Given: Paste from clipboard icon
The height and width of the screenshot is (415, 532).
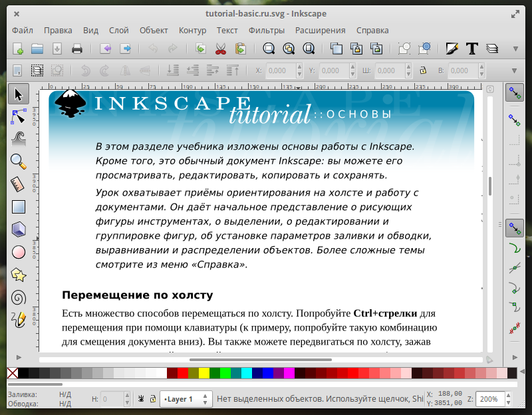Looking at the screenshot, I should [240, 49].
